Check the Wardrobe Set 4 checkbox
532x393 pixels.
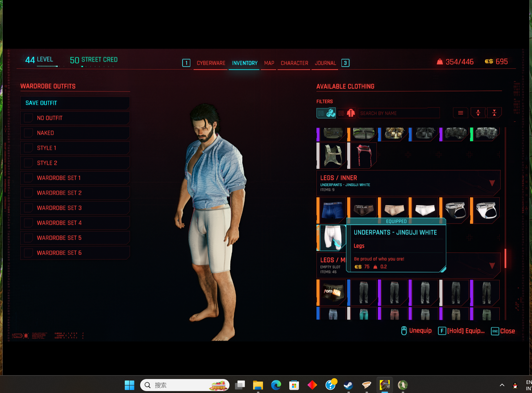tap(29, 223)
